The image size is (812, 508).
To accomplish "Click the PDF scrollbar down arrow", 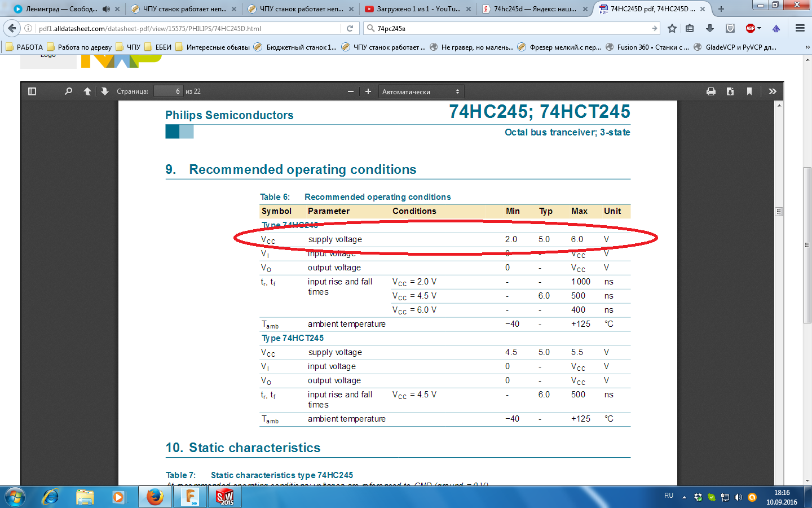I will tap(779, 481).
